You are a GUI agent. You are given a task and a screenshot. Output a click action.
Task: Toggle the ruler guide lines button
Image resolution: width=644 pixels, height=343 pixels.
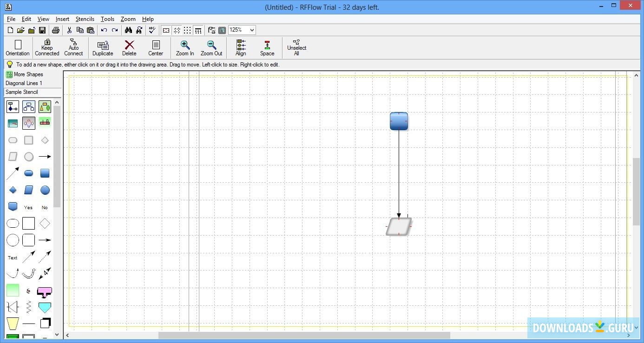click(198, 30)
